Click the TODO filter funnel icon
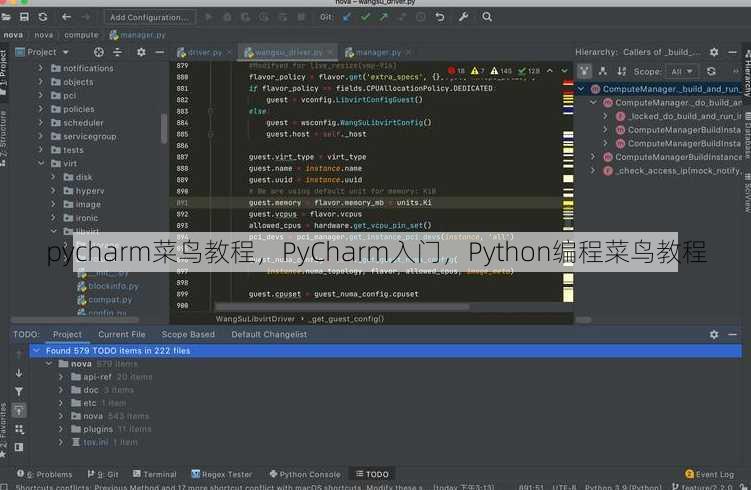 (19, 391)
